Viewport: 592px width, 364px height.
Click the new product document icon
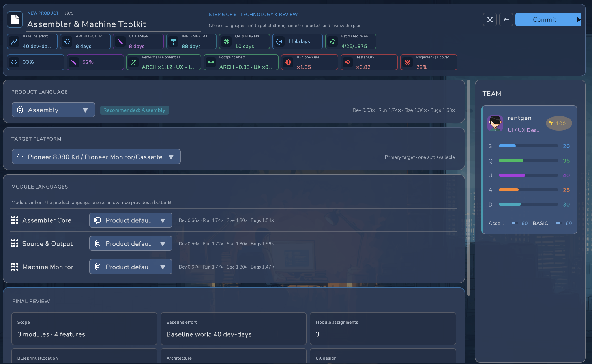coord(15,20)
